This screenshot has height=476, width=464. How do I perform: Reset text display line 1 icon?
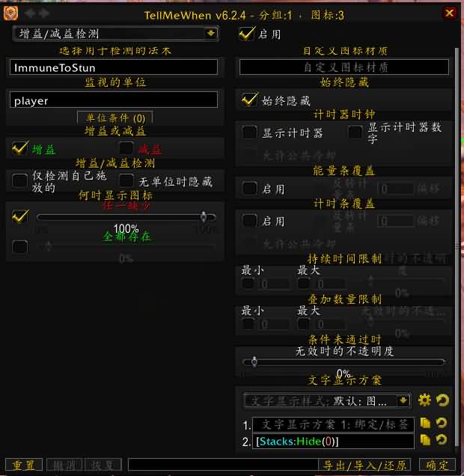[x=442, y=423]
